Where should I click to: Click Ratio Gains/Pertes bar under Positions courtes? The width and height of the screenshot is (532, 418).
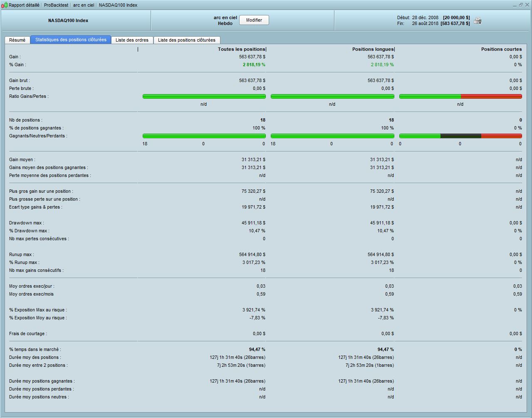coord(460,96)
